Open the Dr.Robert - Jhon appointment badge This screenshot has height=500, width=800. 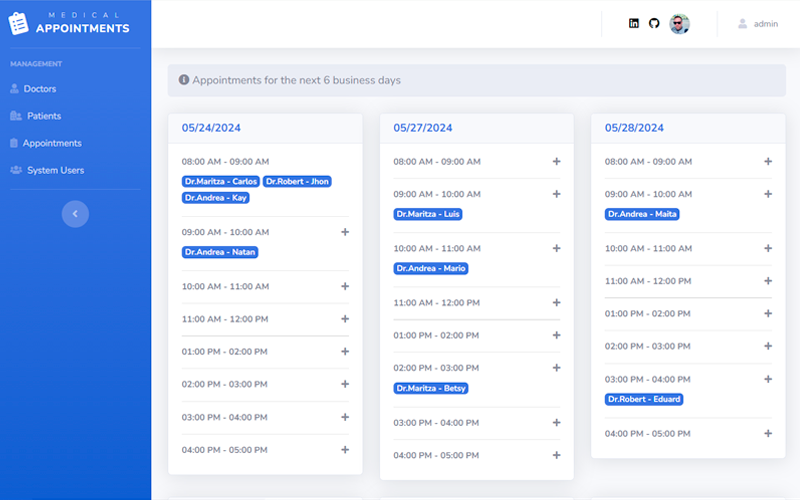click(297, 182)
